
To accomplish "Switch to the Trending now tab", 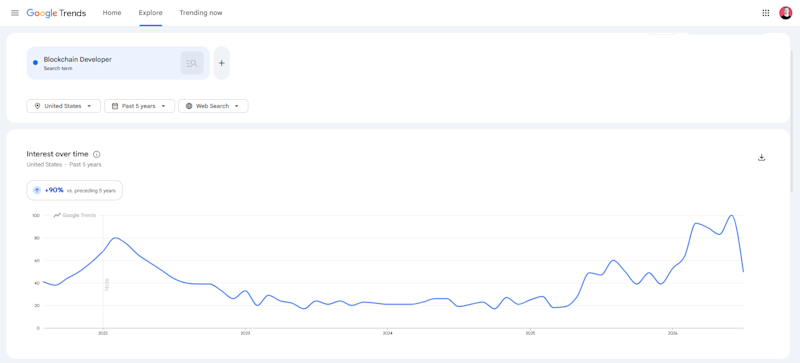I will coord(201,13).
